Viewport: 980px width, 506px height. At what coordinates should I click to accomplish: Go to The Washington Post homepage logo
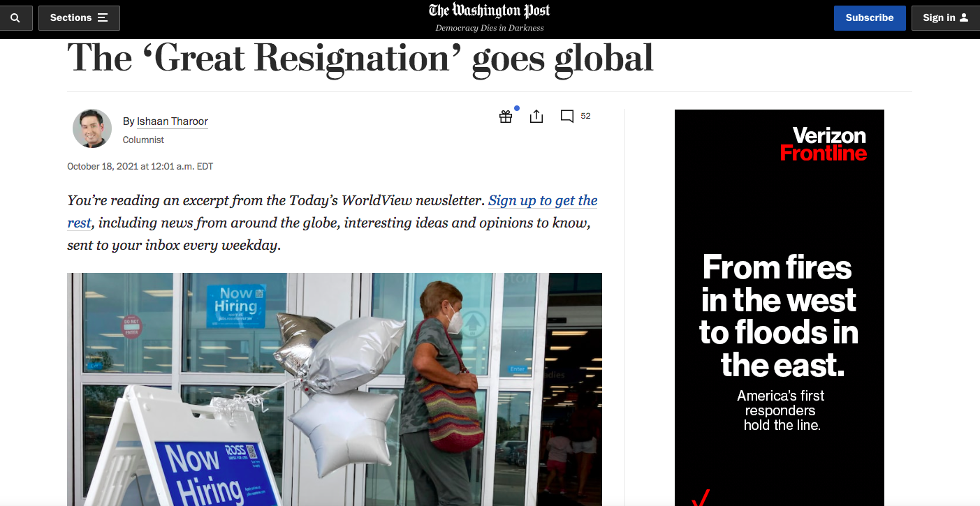pyautogui.click(x=489, y=10)
